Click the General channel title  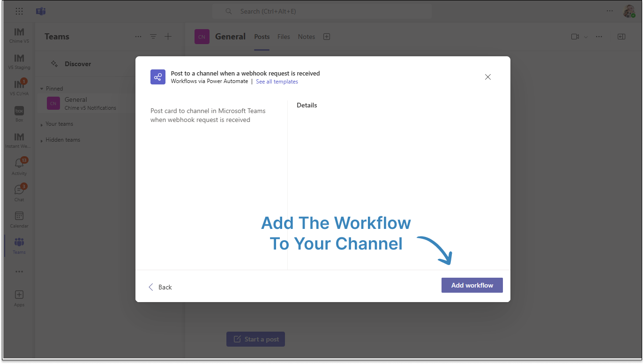coord(230,37)
